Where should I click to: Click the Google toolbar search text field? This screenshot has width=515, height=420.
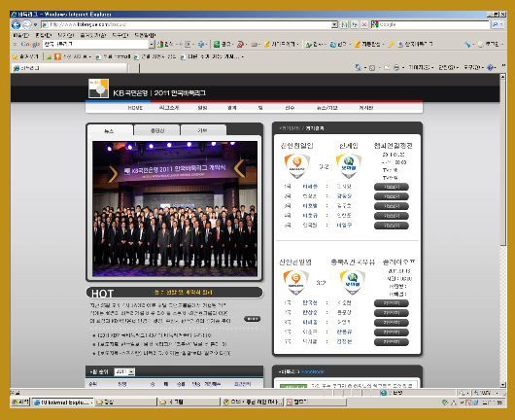[95, 44]
